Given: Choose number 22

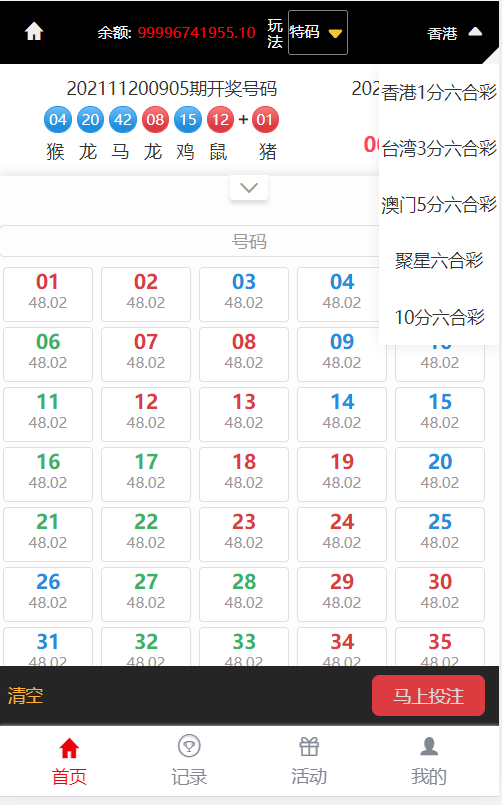Looking at the screenshot, I should tap(146, 534).
